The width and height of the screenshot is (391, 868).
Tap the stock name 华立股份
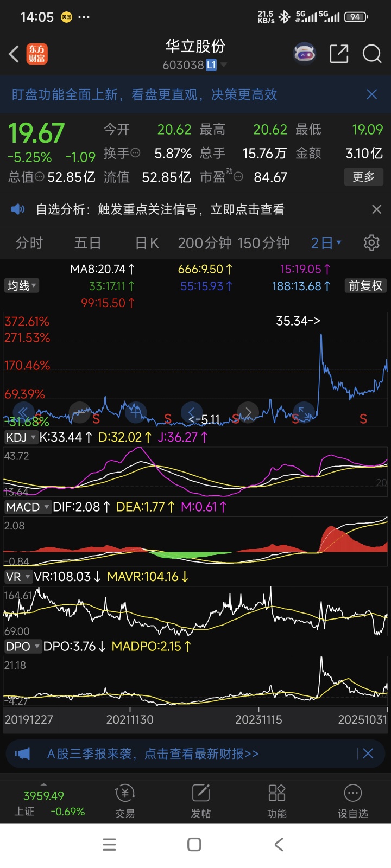[x=195, y=46]
